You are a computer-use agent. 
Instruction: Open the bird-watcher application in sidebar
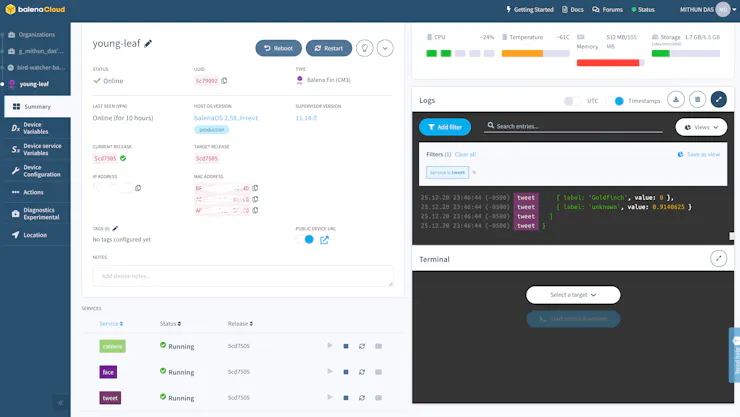pos(37,67)
